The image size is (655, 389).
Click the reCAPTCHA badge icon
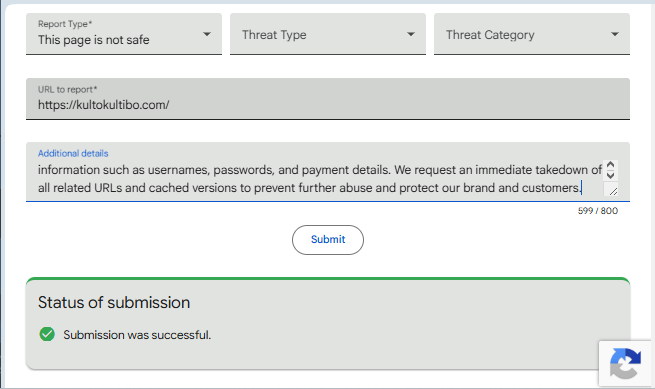pyautogui.click(x=625, y=363)
